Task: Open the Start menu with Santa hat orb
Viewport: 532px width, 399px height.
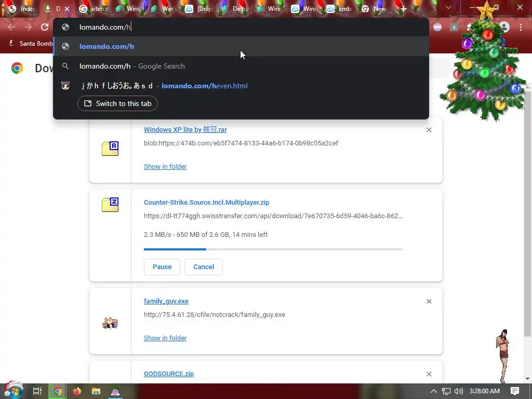Action: click(13, 391)
